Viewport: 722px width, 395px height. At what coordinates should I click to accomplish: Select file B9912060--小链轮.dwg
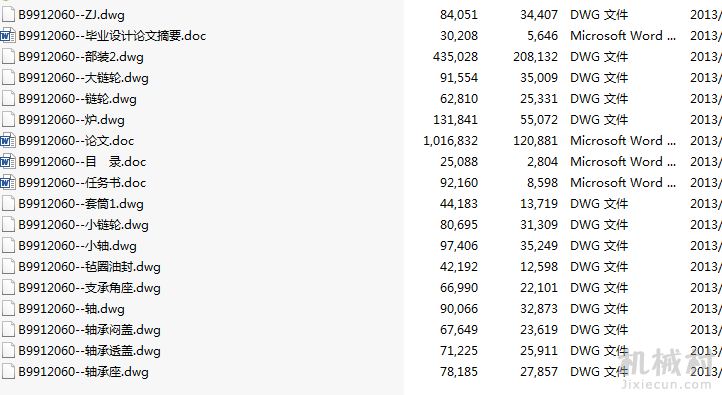pos(83,225)
